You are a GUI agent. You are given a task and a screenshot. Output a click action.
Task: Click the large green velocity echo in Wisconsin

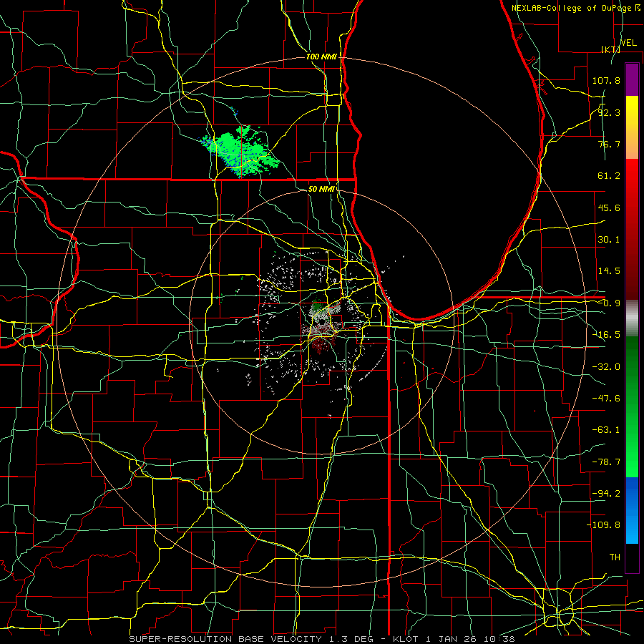pos(240,152)
